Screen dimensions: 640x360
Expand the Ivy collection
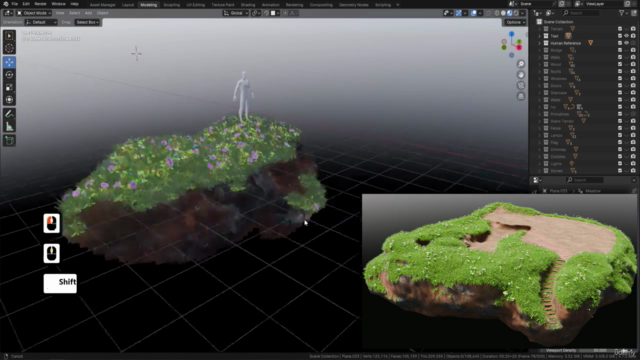click(539, 107)
